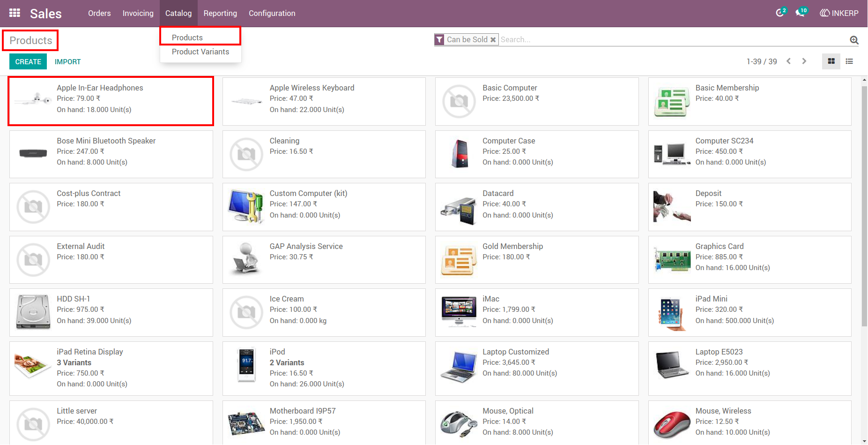Screen dimensions: 868x445
Task: Open the INKERP user menu
Action: (839, 13)
